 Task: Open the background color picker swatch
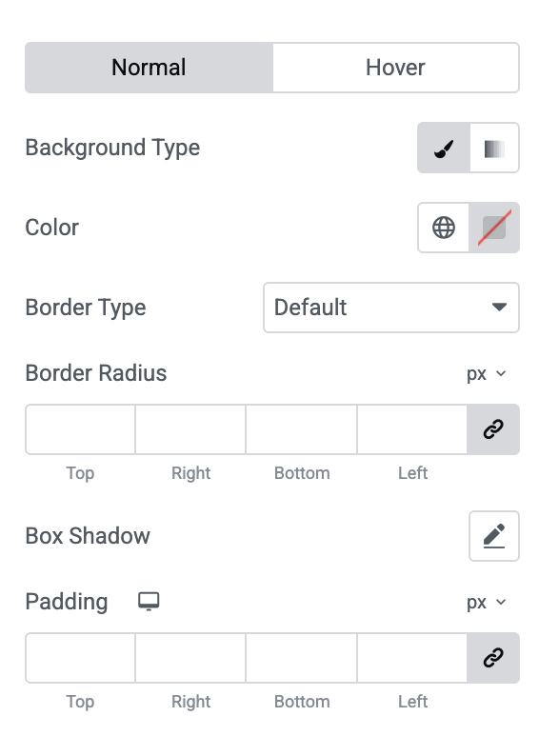pyautogui.click(x=494, y=228)
